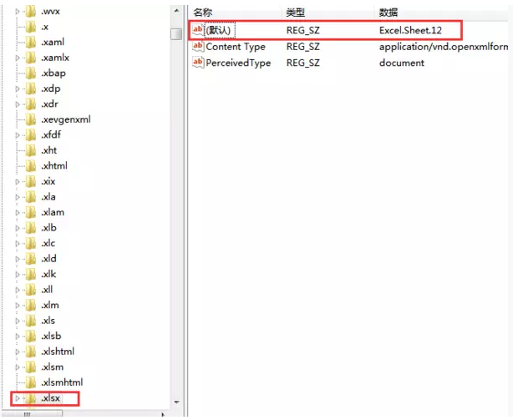Viewport: 513px width, 420px height.
Task: Click the 类型 column header
Action: [296, 12]
